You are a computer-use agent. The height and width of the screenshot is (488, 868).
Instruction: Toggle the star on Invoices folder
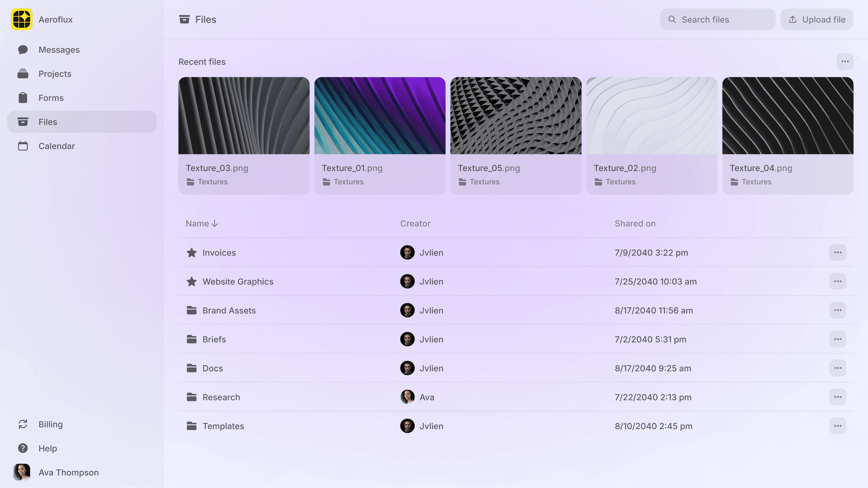(x=191, y=253)
